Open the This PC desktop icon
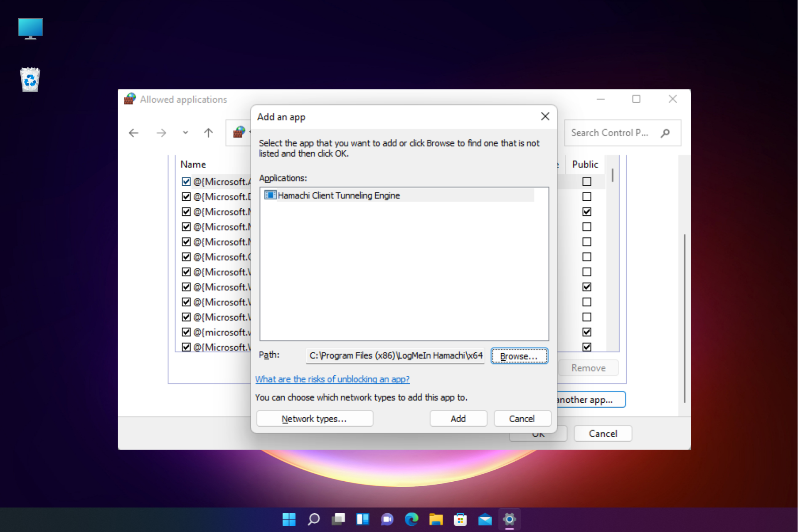Viewport: 798px width, 532px height. [x=30, y=29]
